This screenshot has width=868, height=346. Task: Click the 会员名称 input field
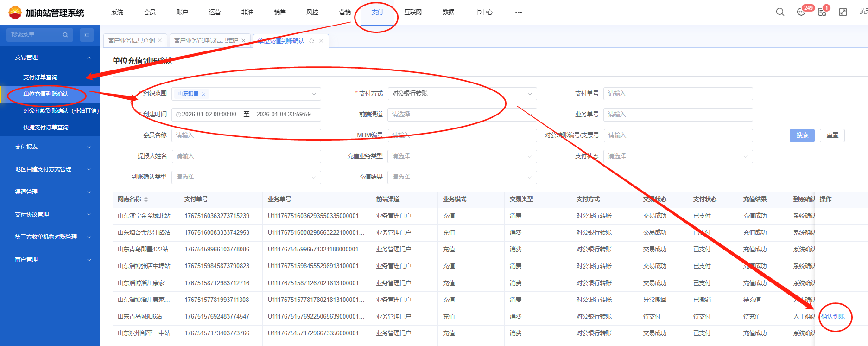point(246,135)
